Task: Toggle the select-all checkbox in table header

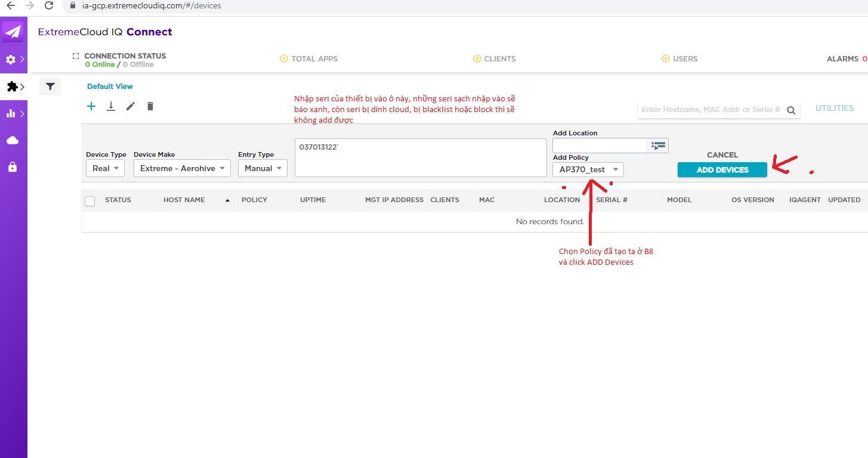Action: (90, 201)
